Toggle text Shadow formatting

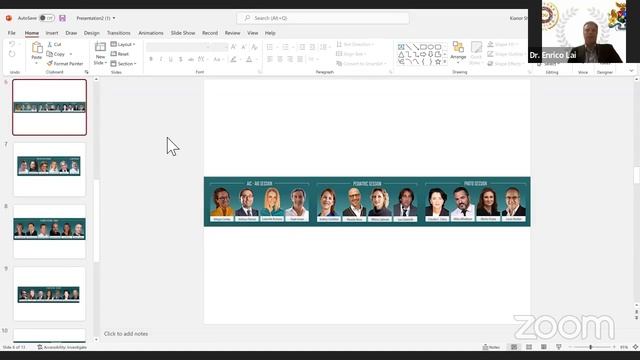[181, 60]
